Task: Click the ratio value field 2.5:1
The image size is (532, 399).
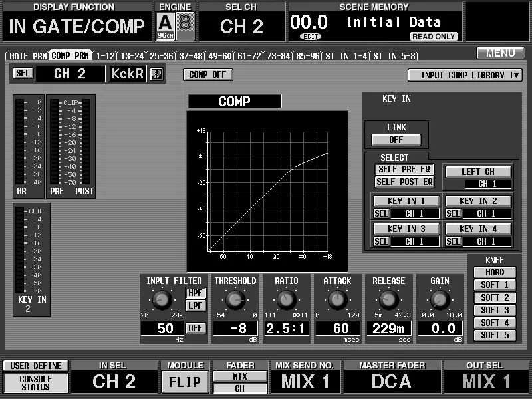Action: click(x=287, y=328)
